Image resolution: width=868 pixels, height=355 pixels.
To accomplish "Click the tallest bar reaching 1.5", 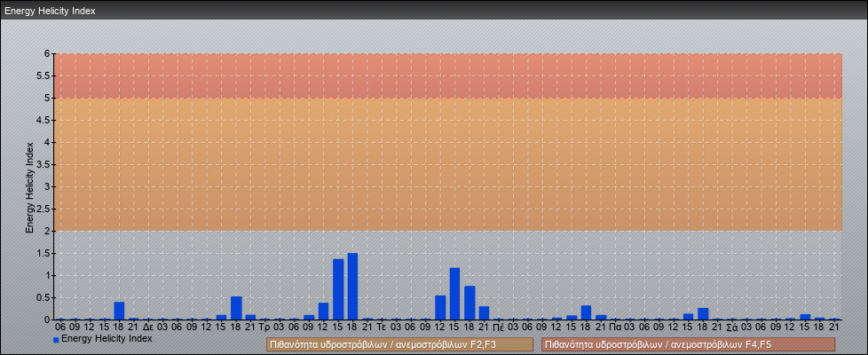I will click(x=352, y=287).
